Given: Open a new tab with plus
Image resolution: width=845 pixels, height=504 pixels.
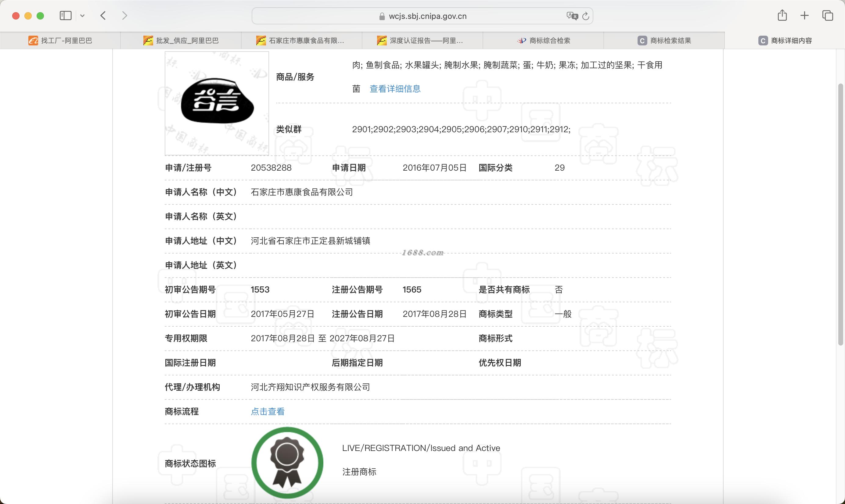Looking at the screenshot, I should 804,16.
